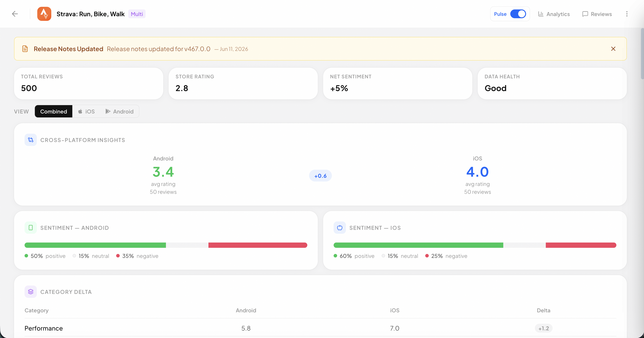Click the Delta column header
Screen dimensions: 644x338
tap(544, 311)
